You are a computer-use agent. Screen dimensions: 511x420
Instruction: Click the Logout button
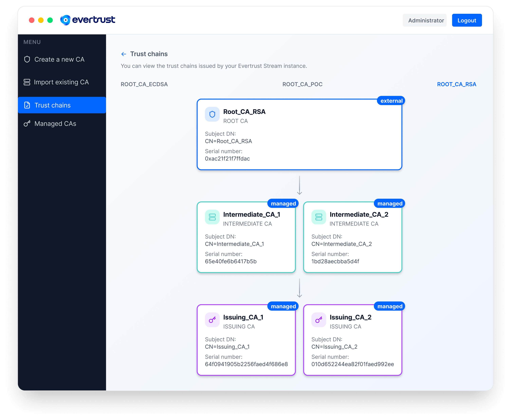[x=467, y=20]
